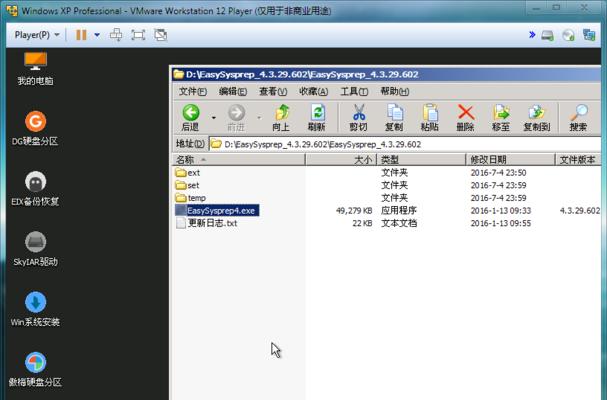Open the 查看(V) menu
This screenshot has height=400, width=607.
tap(273, 91)
